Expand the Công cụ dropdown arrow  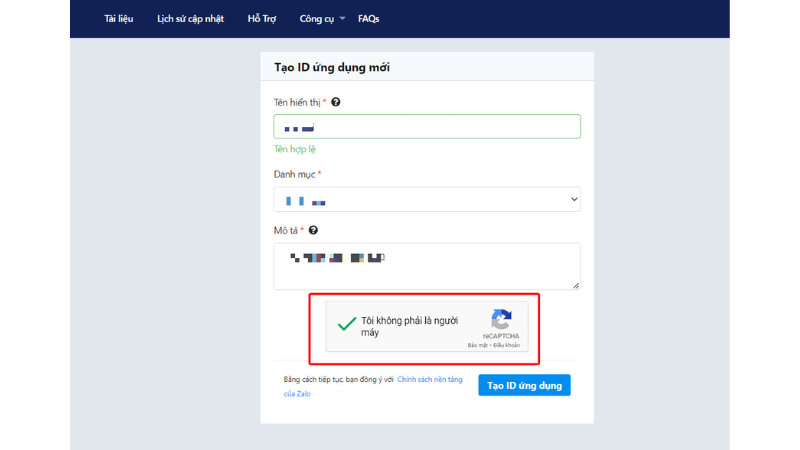342,18
